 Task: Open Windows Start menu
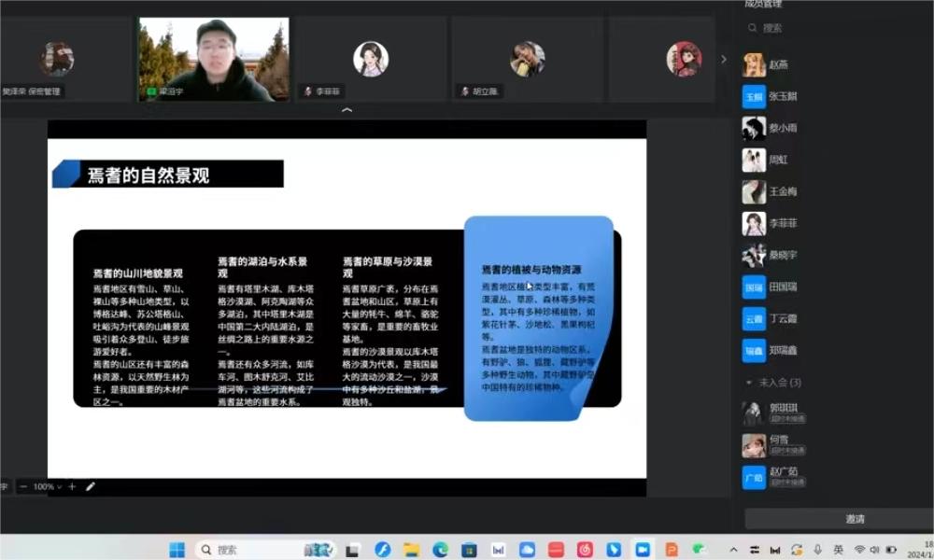[x=177, y=550]
